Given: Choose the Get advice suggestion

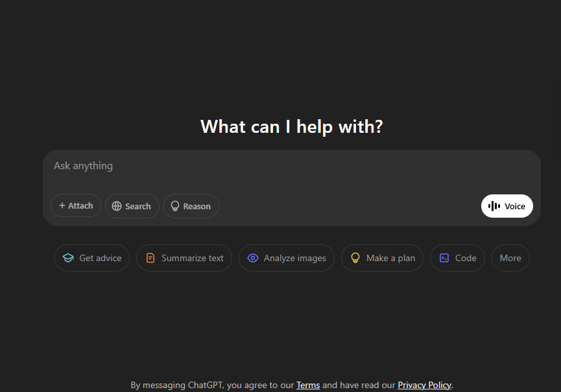Looking at the screenshot, I should [x=91, y=258].
